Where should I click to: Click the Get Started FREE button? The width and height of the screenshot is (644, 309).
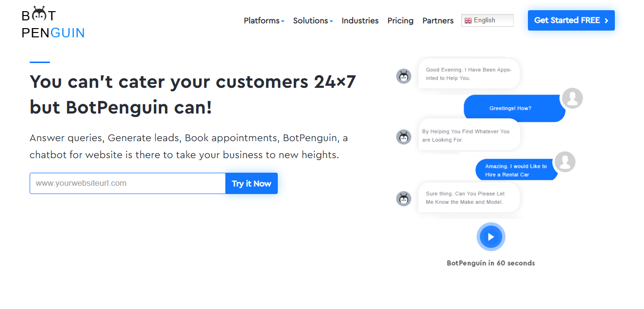[571, 20]
